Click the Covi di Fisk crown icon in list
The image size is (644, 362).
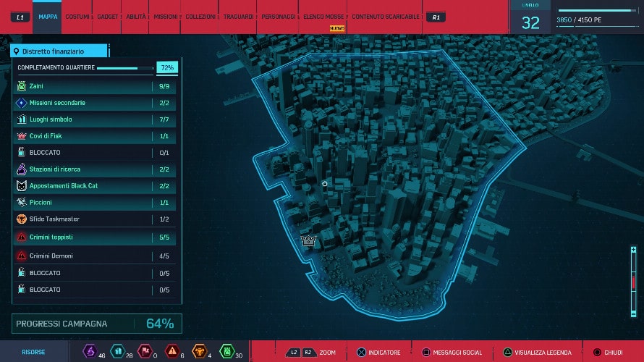(x=22, y=136)
